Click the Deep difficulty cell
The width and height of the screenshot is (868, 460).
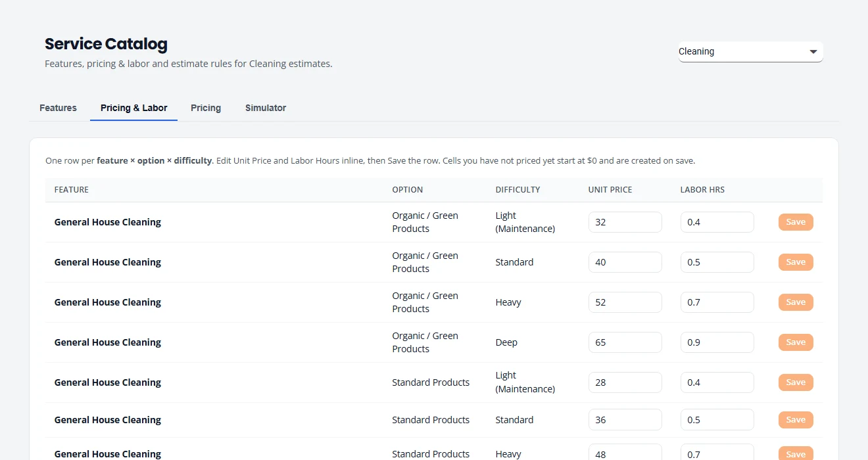[506, 342]
